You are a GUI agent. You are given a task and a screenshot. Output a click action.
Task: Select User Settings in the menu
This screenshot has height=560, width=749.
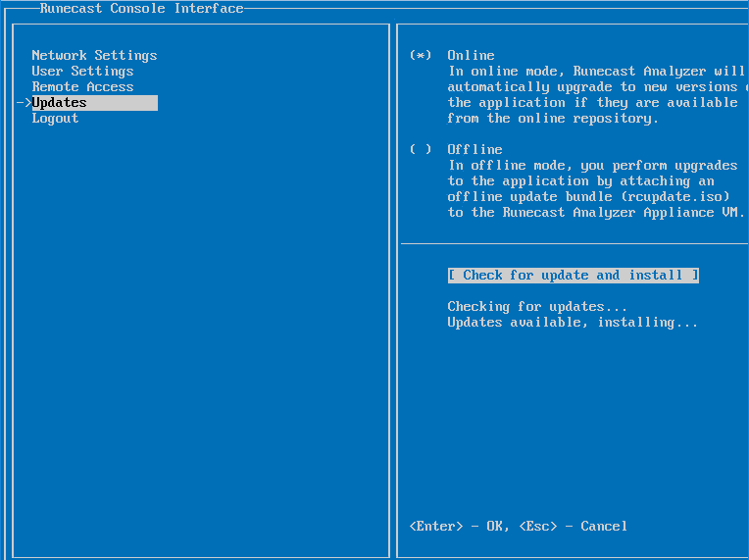click(82, 72)
